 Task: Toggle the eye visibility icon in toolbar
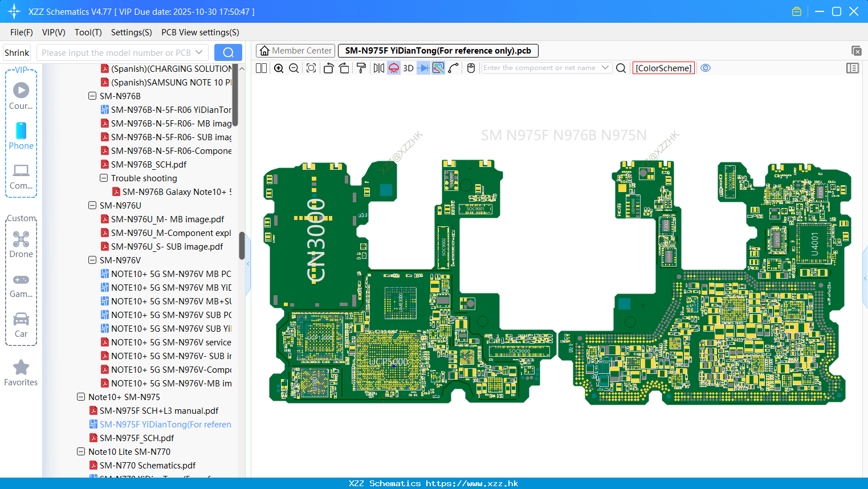(x=706, y=68)
